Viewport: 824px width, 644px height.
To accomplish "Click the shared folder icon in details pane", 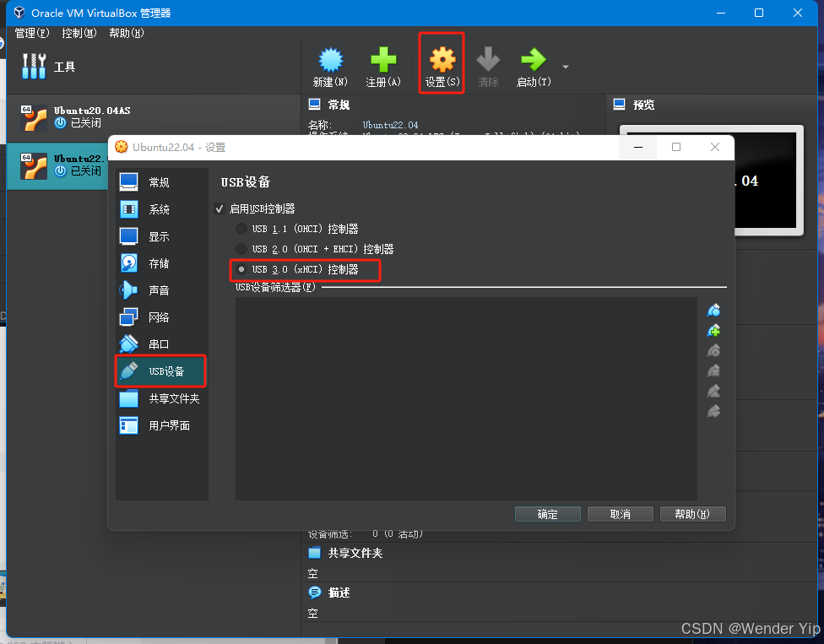I will point(314,553).
